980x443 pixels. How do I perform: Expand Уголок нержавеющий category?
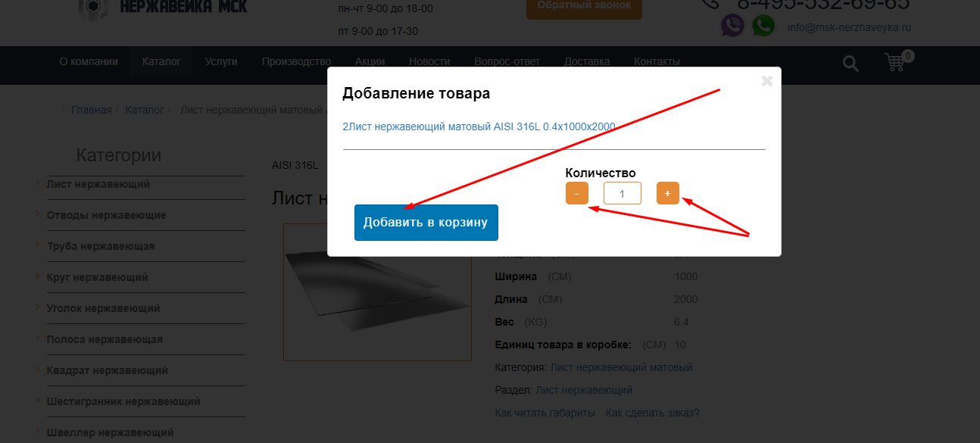tap(103, 308)
